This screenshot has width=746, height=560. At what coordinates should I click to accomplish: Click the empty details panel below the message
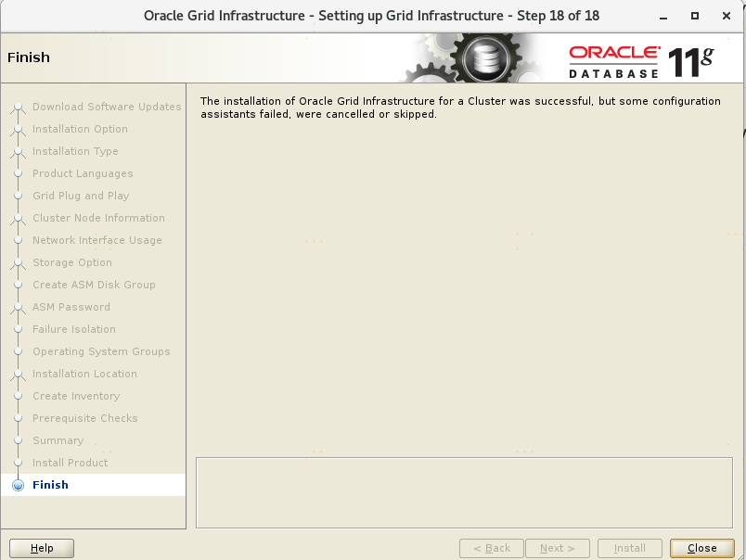click(464, 491)
